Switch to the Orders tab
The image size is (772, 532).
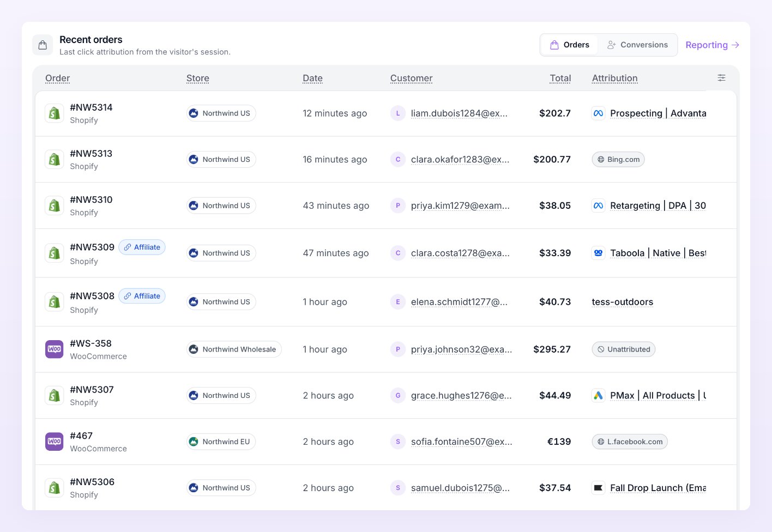coord(569,45)
